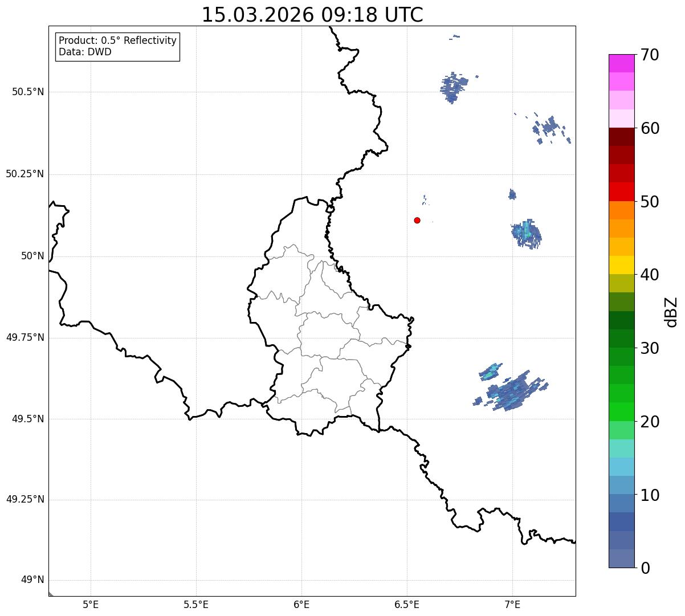Click the longitude label 5°E
The width and height of the screenshot is (685, 616).
coord(91,605)
